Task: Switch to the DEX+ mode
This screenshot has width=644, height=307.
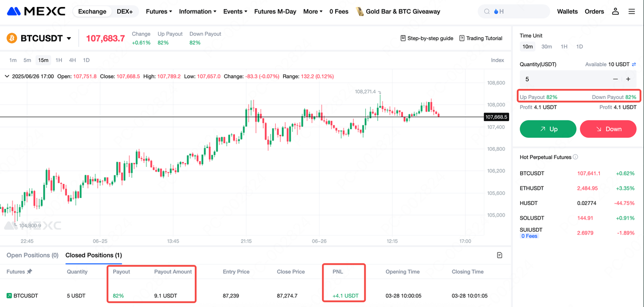Action: [x=125, y=12]
